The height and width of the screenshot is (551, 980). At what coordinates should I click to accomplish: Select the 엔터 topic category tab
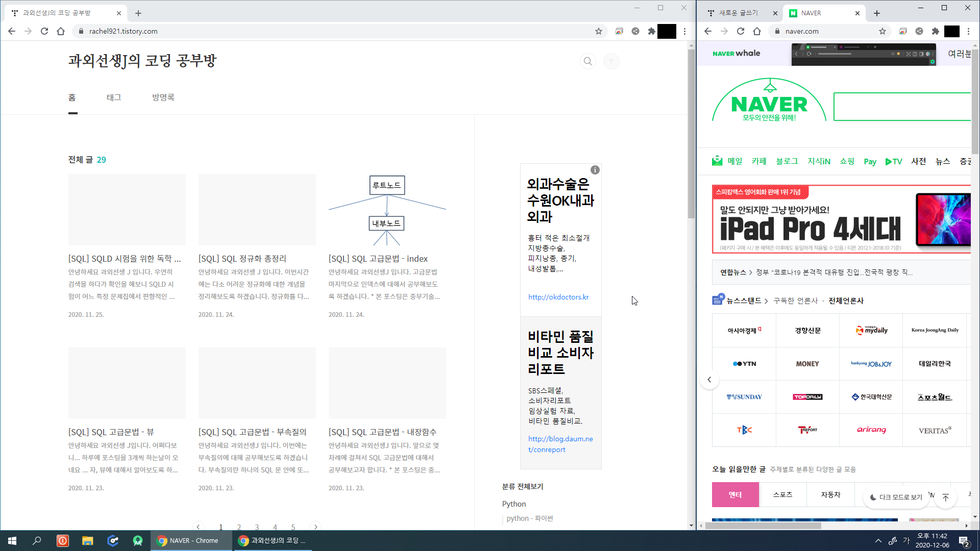click(735, 494)
